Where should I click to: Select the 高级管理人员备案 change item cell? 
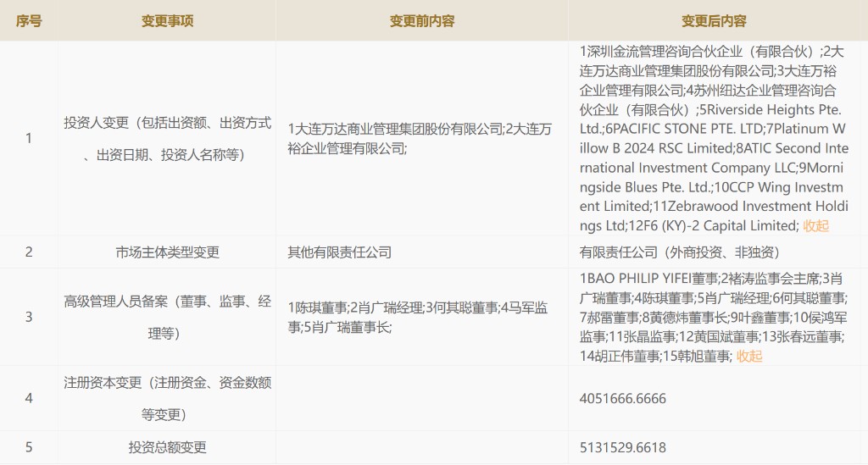point(167,317)
